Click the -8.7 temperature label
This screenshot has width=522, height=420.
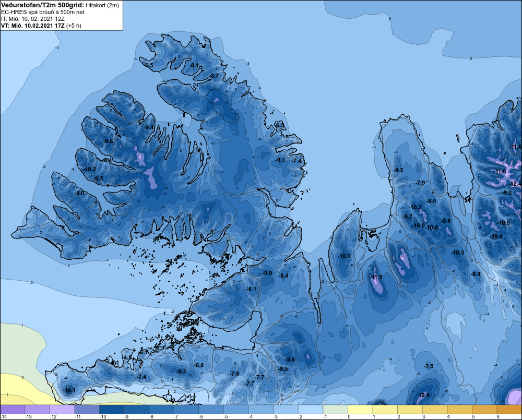click(213, 76)
